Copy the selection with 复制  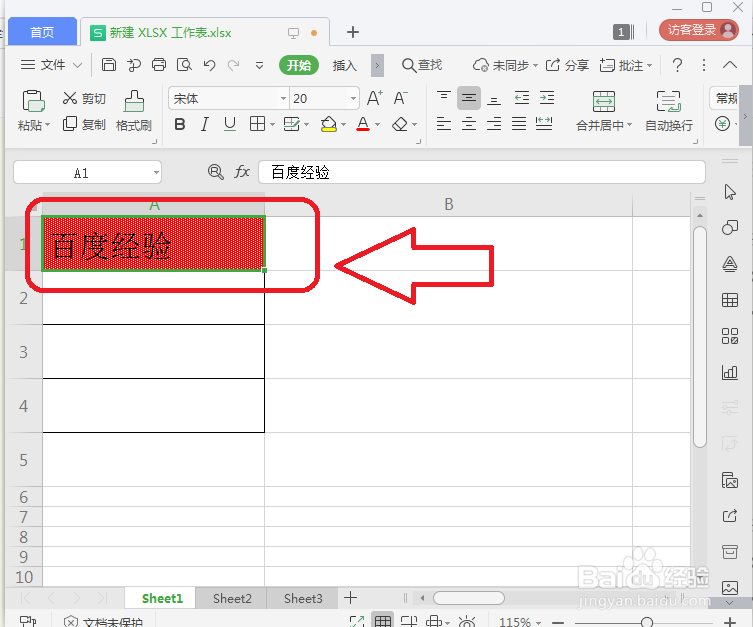coord(84,124)
